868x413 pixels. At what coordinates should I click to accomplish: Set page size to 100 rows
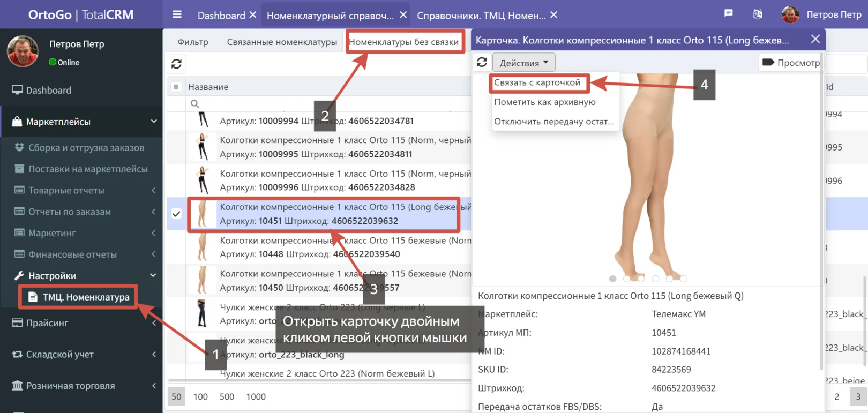pos(200,396)
